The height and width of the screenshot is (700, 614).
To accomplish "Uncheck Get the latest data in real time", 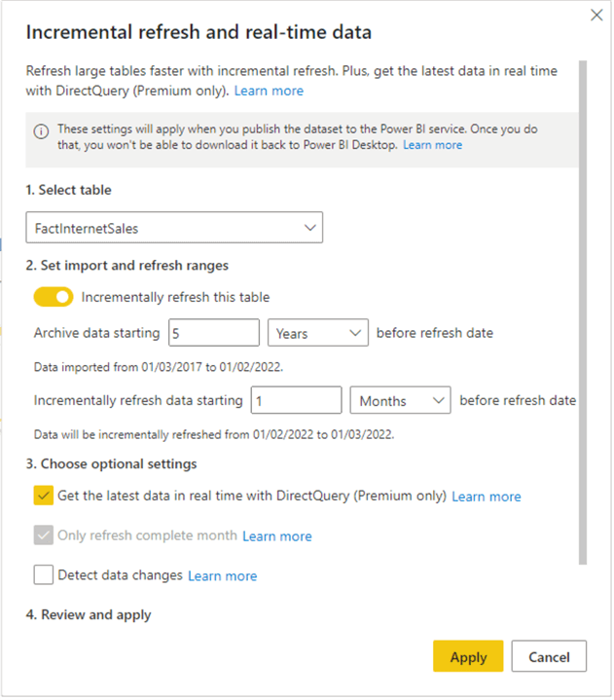I will (43, 496).
